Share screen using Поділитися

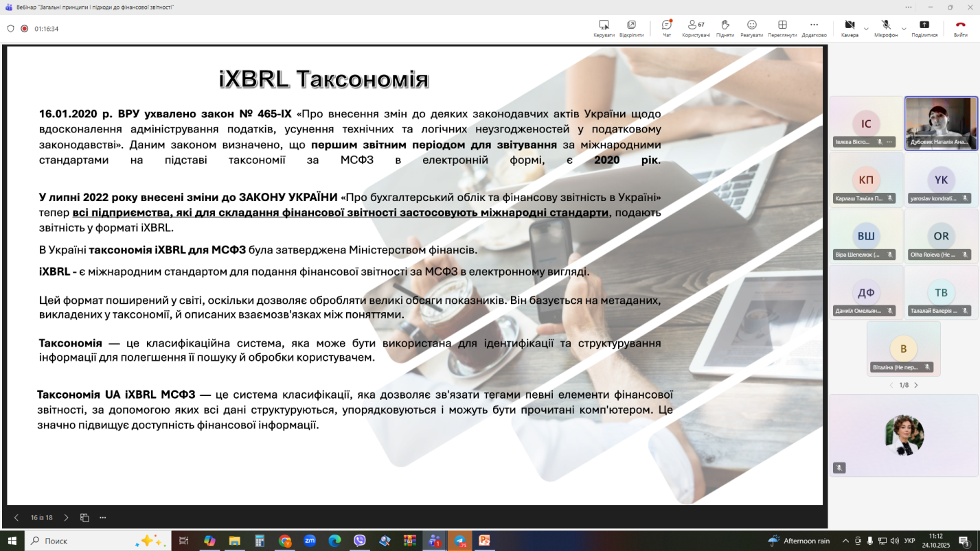coord(924,28)
